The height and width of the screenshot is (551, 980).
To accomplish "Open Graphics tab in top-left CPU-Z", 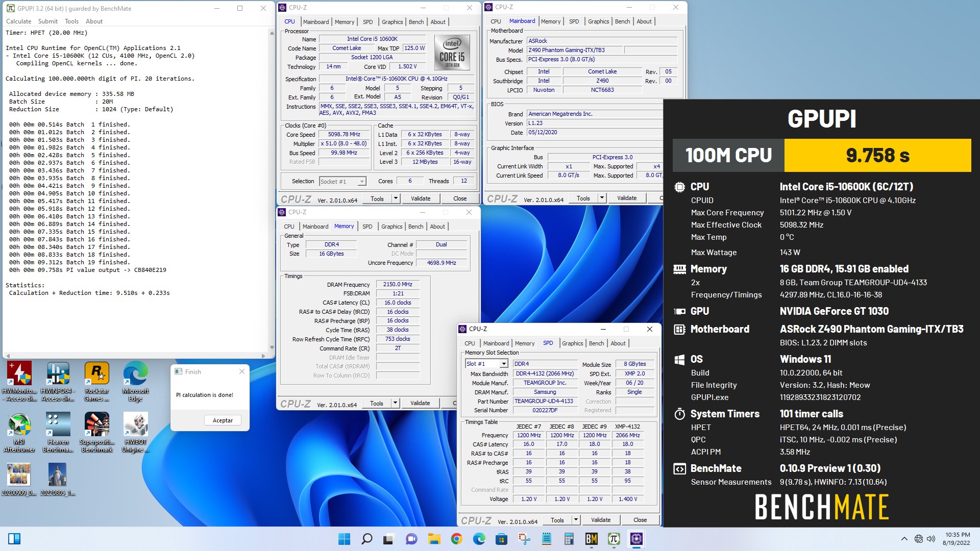I will click(392, 22).
